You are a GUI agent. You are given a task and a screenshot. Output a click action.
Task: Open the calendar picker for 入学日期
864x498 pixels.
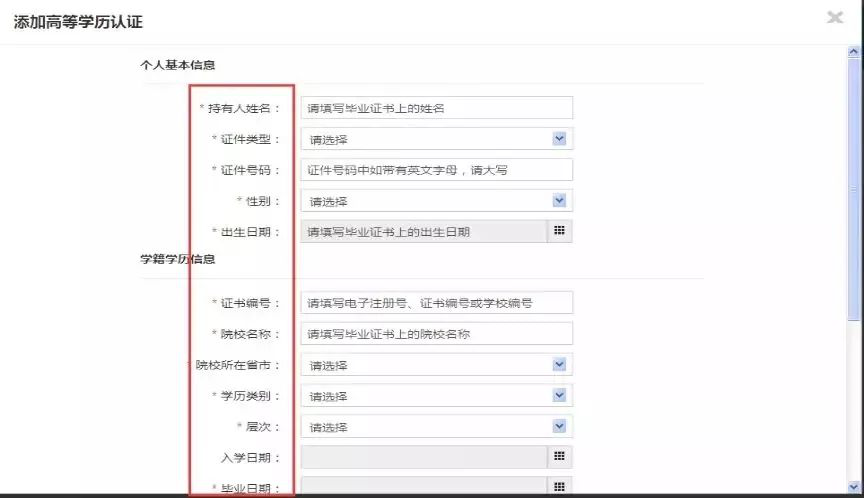559,457
